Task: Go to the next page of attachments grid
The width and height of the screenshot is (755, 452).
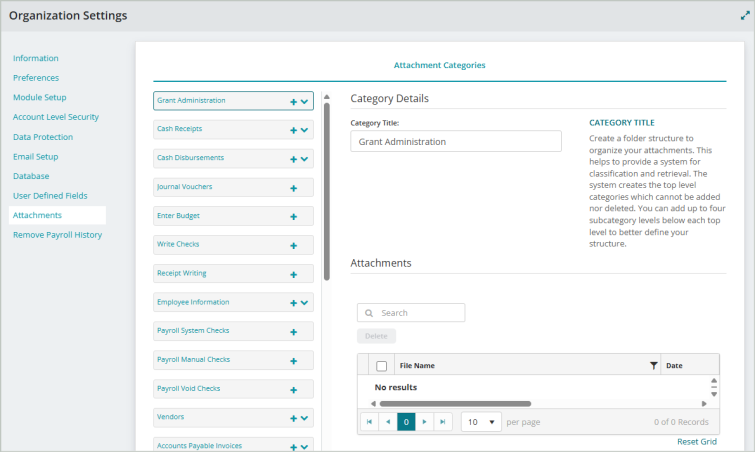Action: pos(424,422)
